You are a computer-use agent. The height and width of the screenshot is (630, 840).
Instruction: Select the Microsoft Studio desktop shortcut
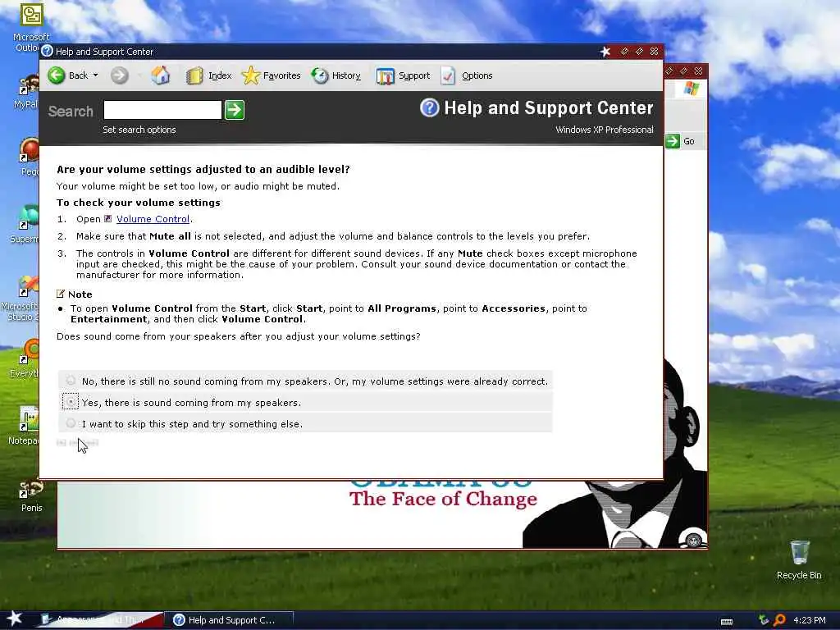click(21, 298)
